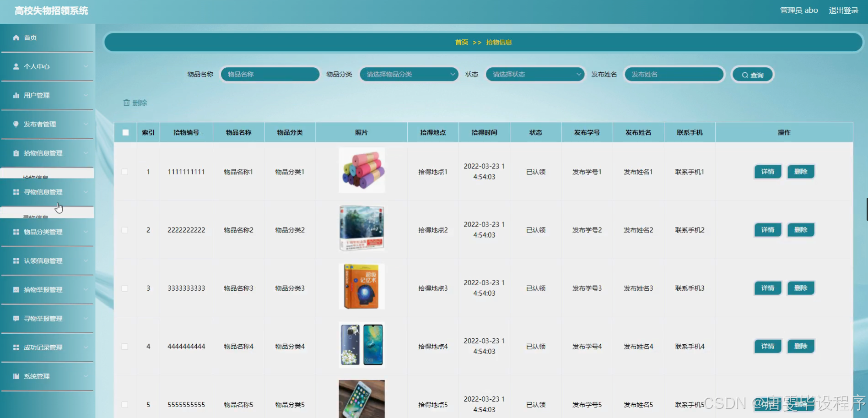Click the person icon beside 个人中心
Image resolution: width=868 pixels, height=418 pixels.
pyautogui.click(x=16, y=66)
